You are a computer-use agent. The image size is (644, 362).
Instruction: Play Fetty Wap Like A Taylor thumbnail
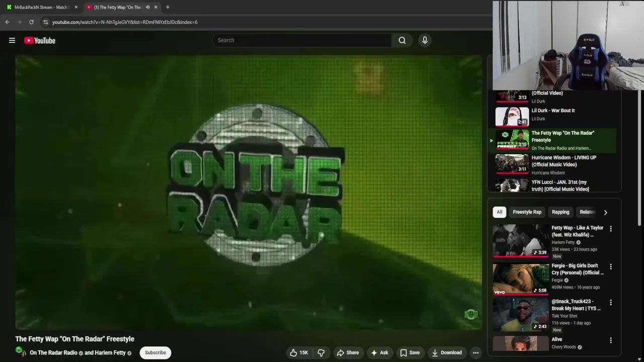click(521, 240)
